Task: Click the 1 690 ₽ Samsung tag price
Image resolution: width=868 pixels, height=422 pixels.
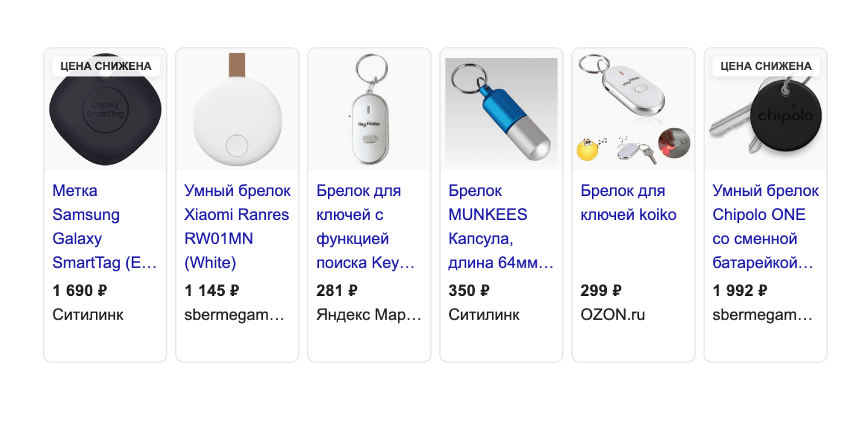Action: pos(80,291)
